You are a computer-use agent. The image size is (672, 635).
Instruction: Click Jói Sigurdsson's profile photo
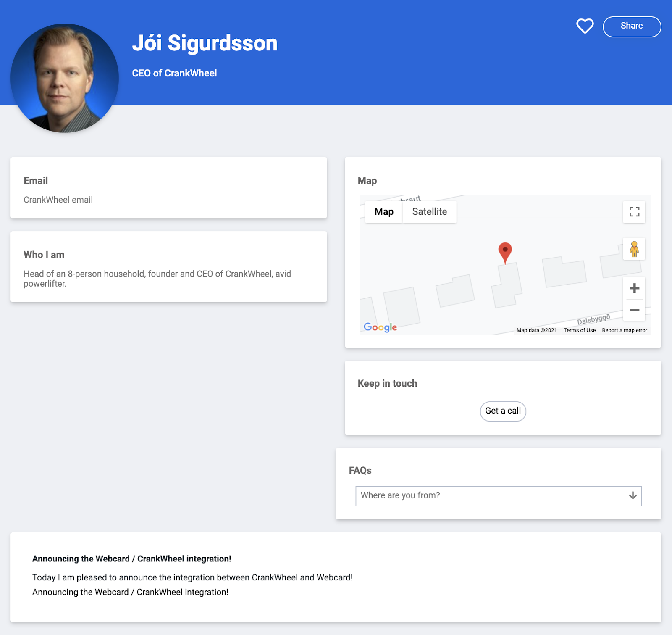point(65,78)
